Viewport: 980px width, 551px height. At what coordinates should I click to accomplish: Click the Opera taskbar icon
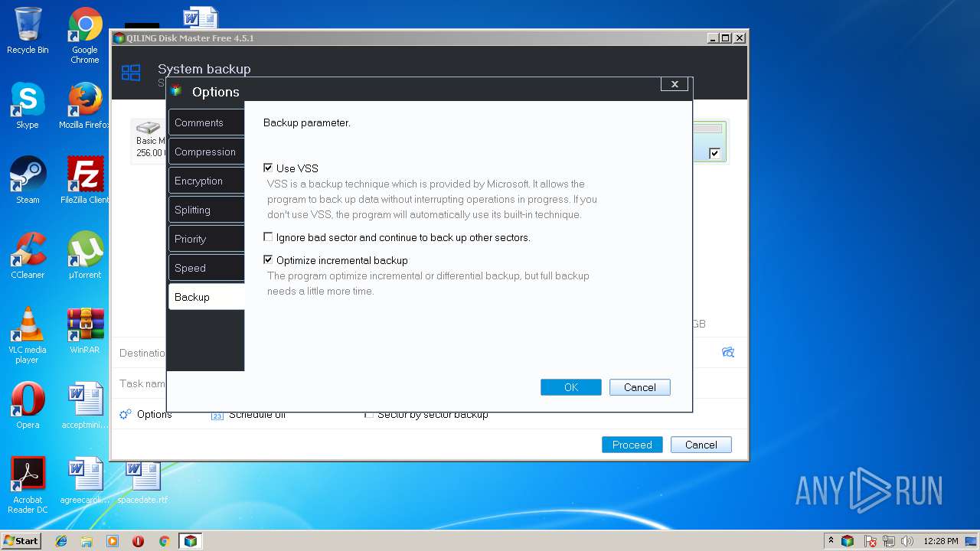pos(138,541)
